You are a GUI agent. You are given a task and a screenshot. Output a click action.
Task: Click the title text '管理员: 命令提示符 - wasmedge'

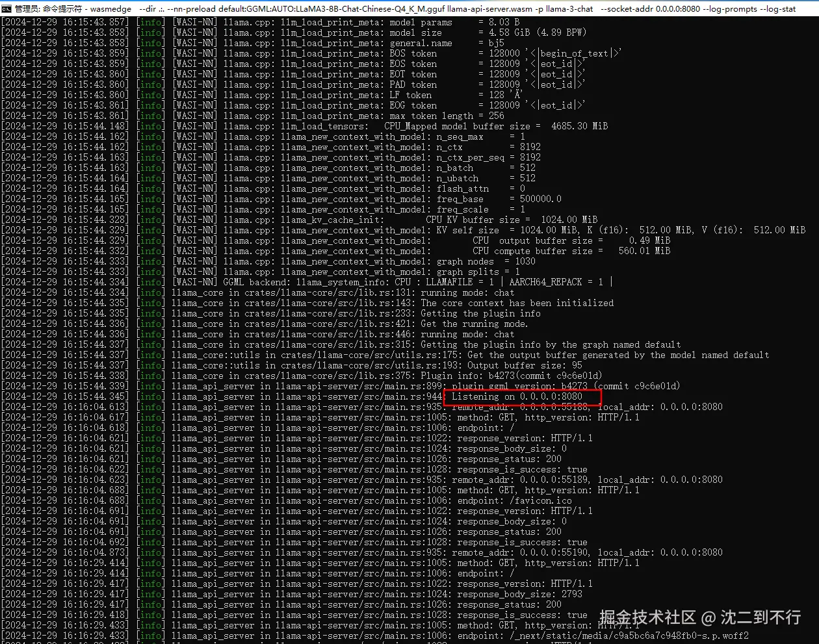coord(73,9)
